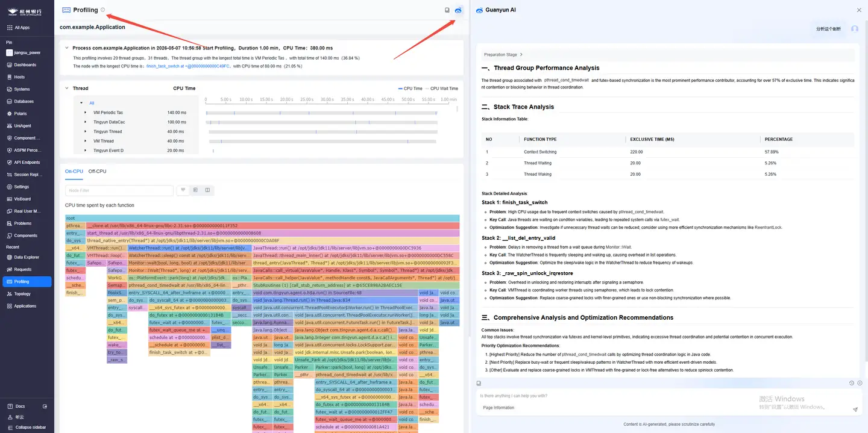Collapse the Process com.example.Application summary section
Viewport: 868px width, 433px height.
pyautogui.click(x=66, y=48)
